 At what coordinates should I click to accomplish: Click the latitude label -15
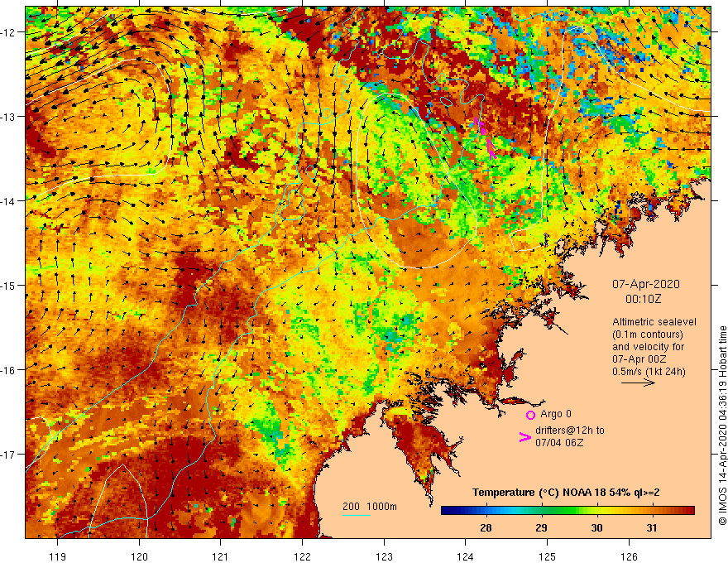pos(8,285)
